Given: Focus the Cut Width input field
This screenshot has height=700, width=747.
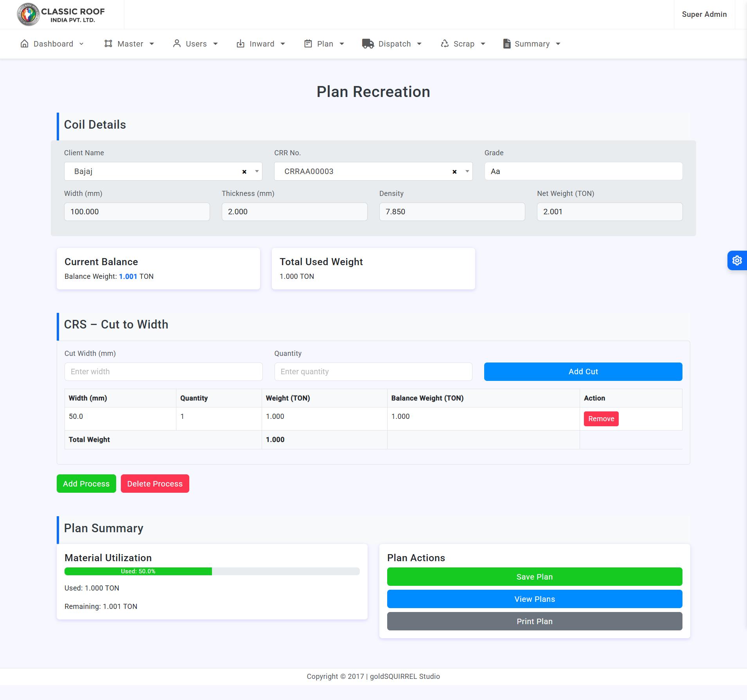Looking at the screenshot, I should click(x=163, y=372).
